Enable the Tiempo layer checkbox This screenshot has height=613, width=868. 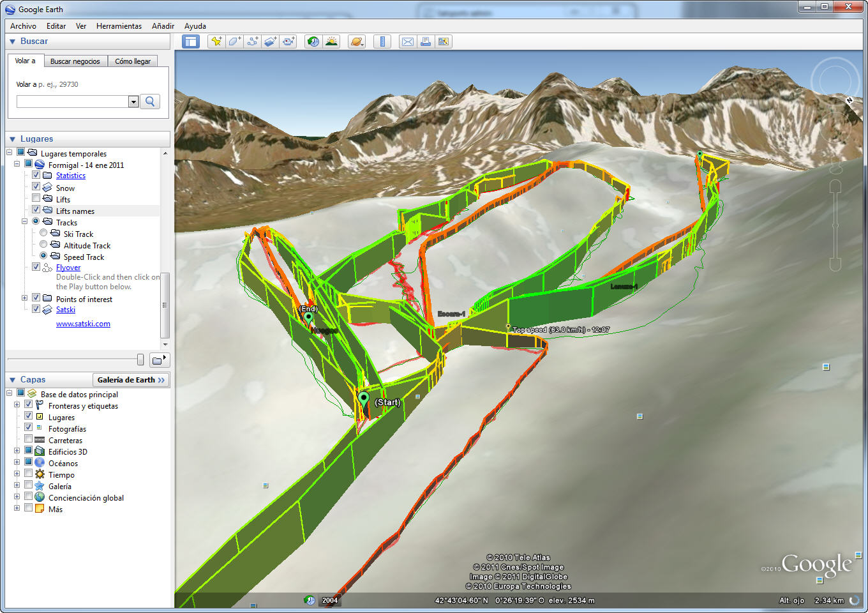(28, 473)
